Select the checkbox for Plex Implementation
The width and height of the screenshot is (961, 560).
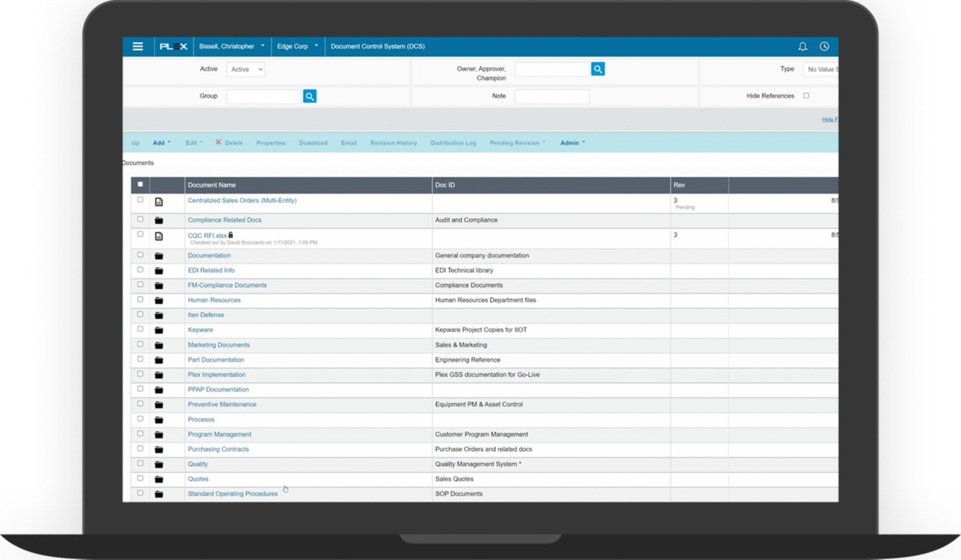pyautogui.click(x=141, y=374)
